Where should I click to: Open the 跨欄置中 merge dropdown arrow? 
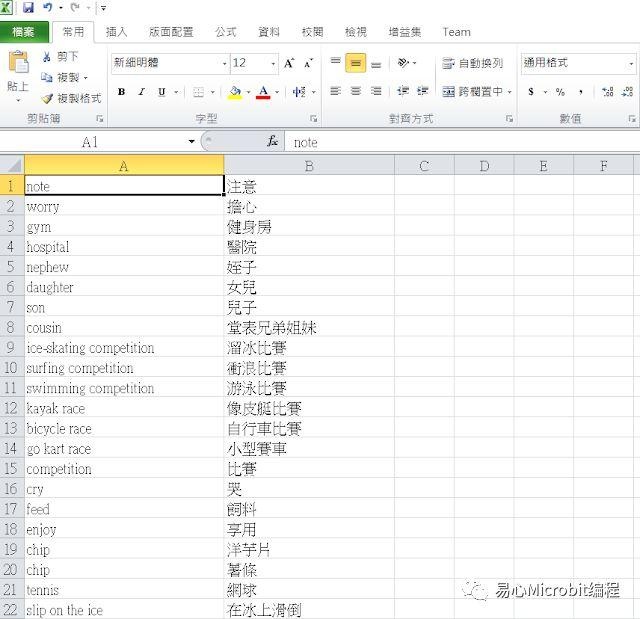pos(509,92)
